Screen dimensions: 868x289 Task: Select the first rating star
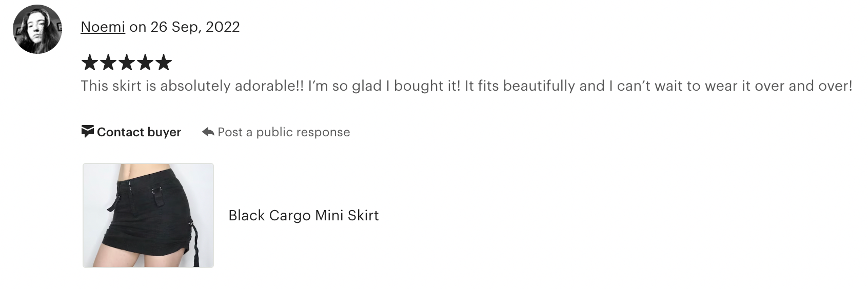(x=89, y=63)
